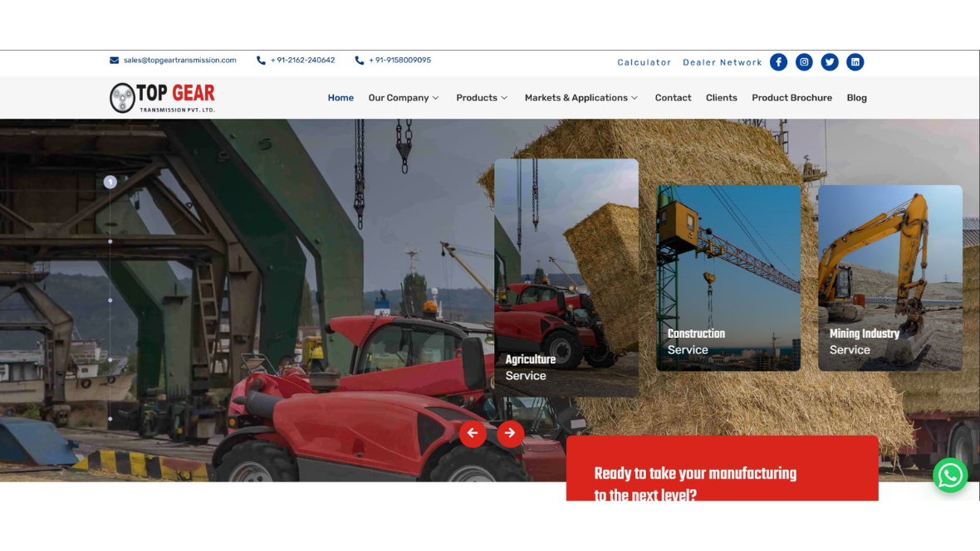
Task: Open the LinkedIn social icon
Action: tap(855, 62)
